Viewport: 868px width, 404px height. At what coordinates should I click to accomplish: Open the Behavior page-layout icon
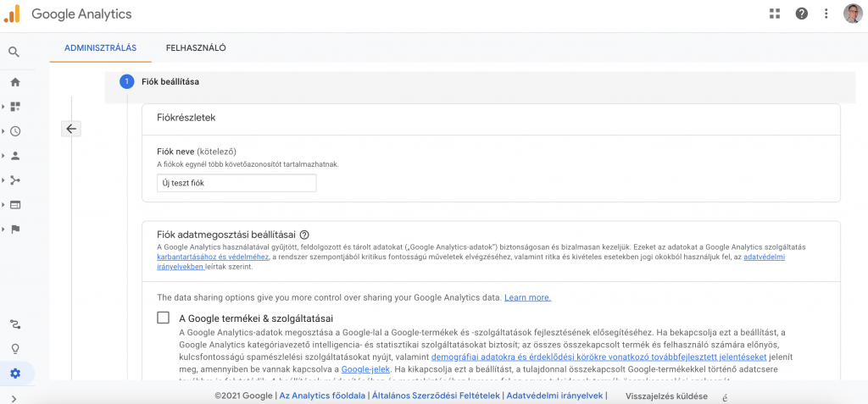[15, 205]
